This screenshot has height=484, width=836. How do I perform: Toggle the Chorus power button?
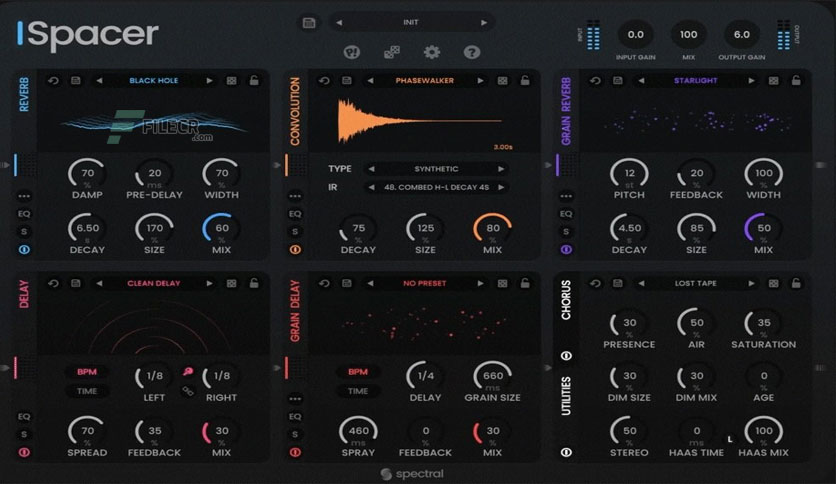click(x=566, y=356)
